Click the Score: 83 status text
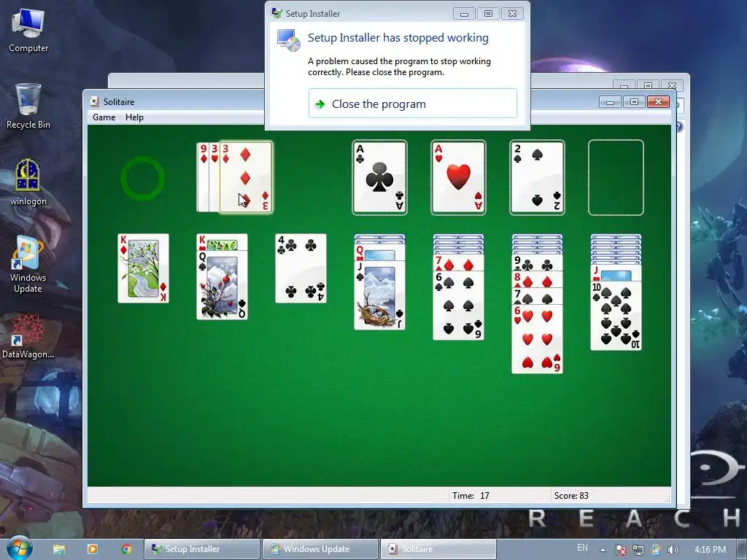The height and width of the screenshot is (560, 747). click(571, 495)
